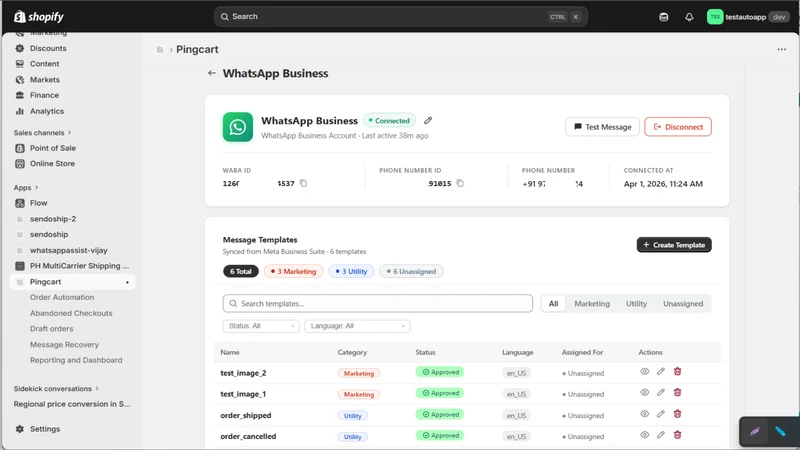The image size is (800, 450).
Task: Switch to the Utility tab
Action: point(636,304)
